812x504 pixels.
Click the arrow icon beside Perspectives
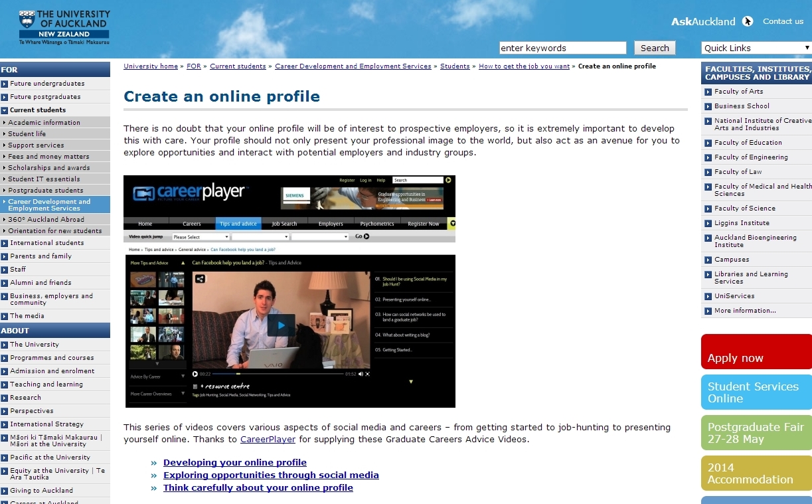point(5,411)
